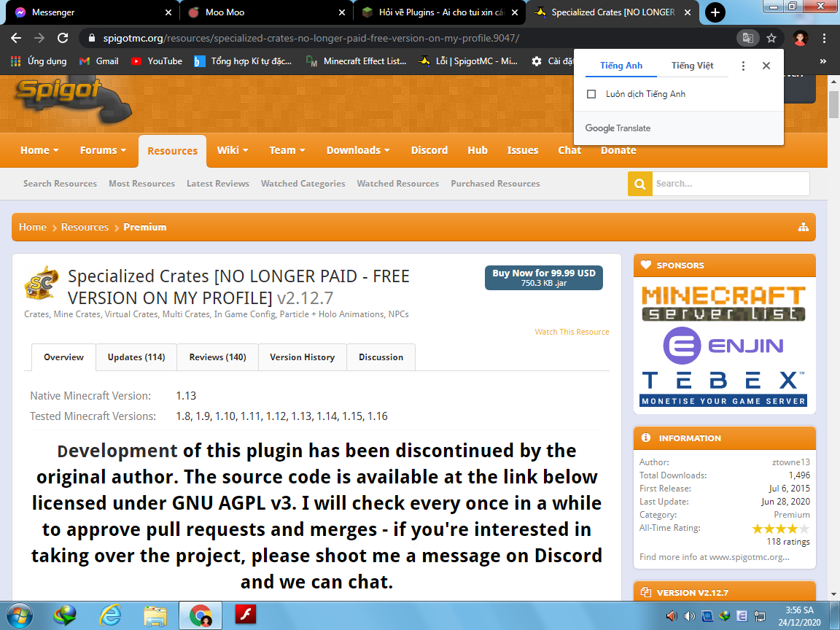This screenshot has height=630, width=840.
Task: Click author name ztowne13
Action: [x=790, y=462]
